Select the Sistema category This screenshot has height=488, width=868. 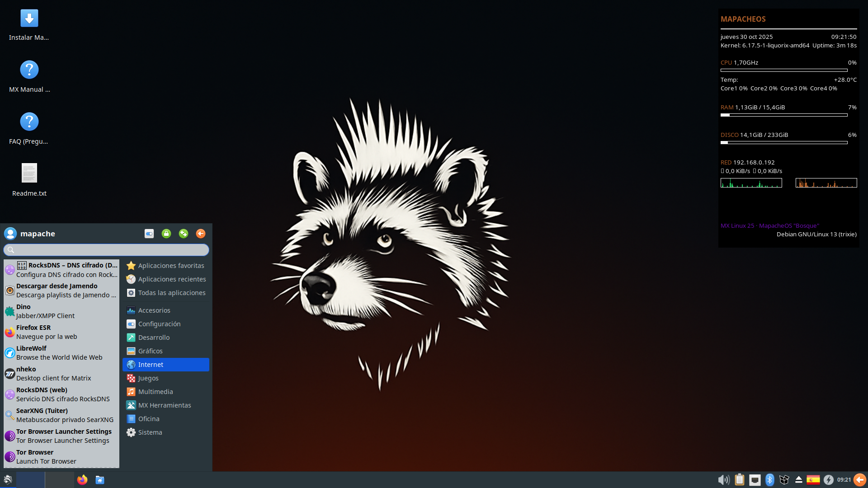coord(150,432)
